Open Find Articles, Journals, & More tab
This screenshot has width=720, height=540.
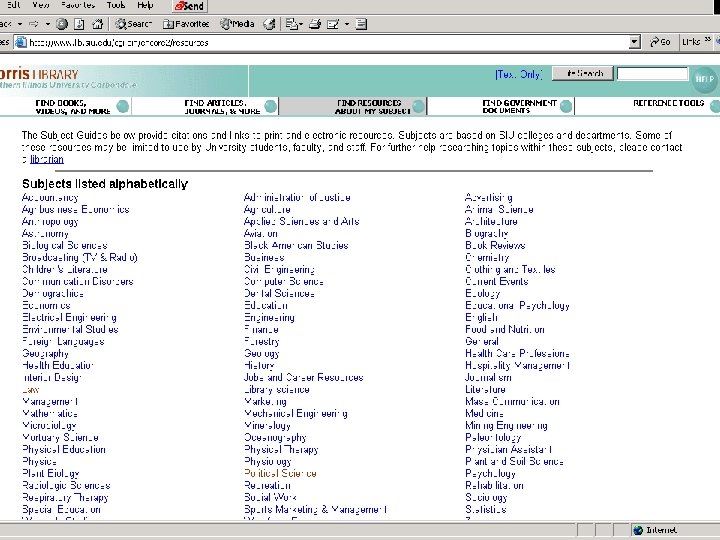222,107
